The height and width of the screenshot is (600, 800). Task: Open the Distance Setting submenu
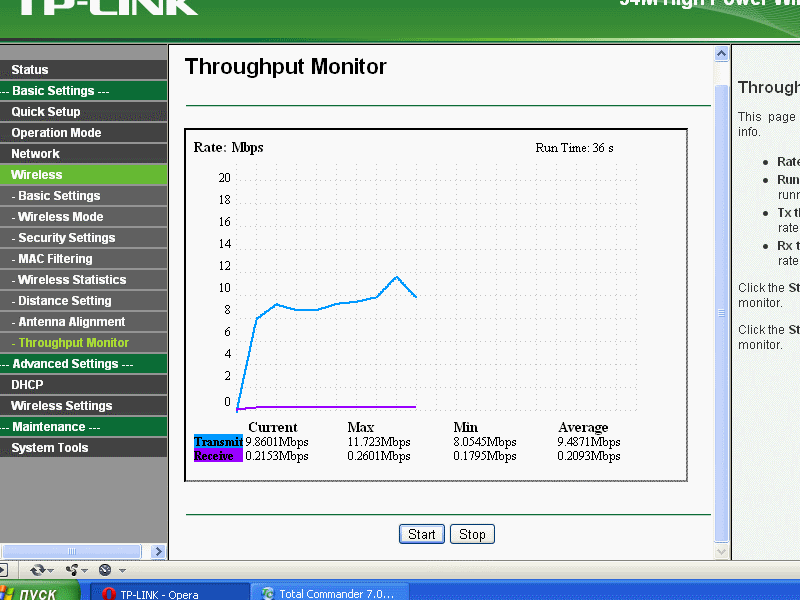[x=83, y=301]
